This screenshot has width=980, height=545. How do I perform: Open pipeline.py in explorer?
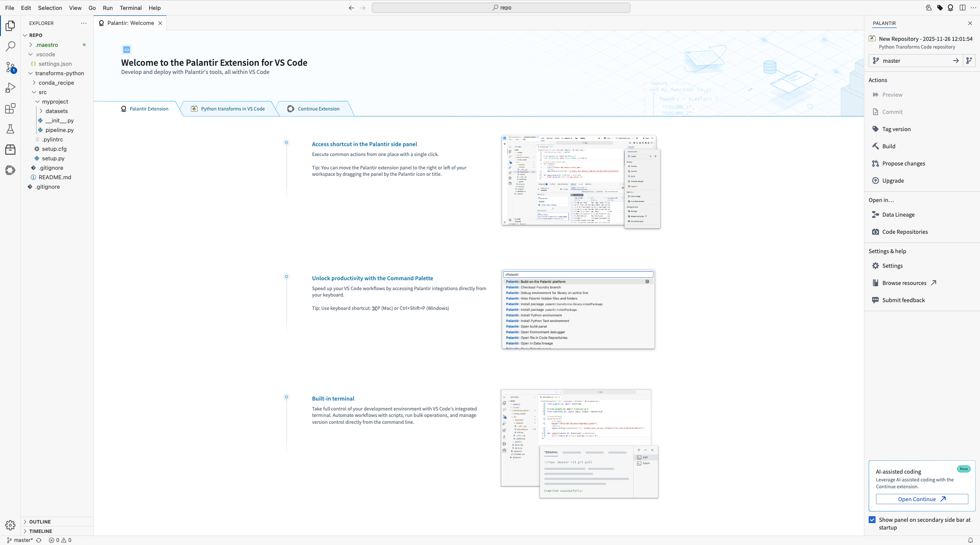(59, 130)
